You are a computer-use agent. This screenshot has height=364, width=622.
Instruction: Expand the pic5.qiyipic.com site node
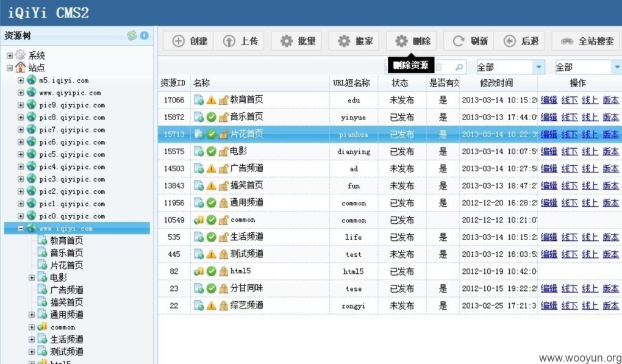click(x=21, y=154)
